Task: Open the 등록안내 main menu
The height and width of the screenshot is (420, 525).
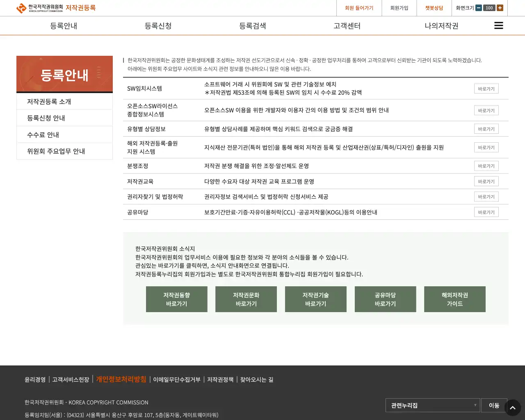Action: pyautogui.click(x=64, y=26)
